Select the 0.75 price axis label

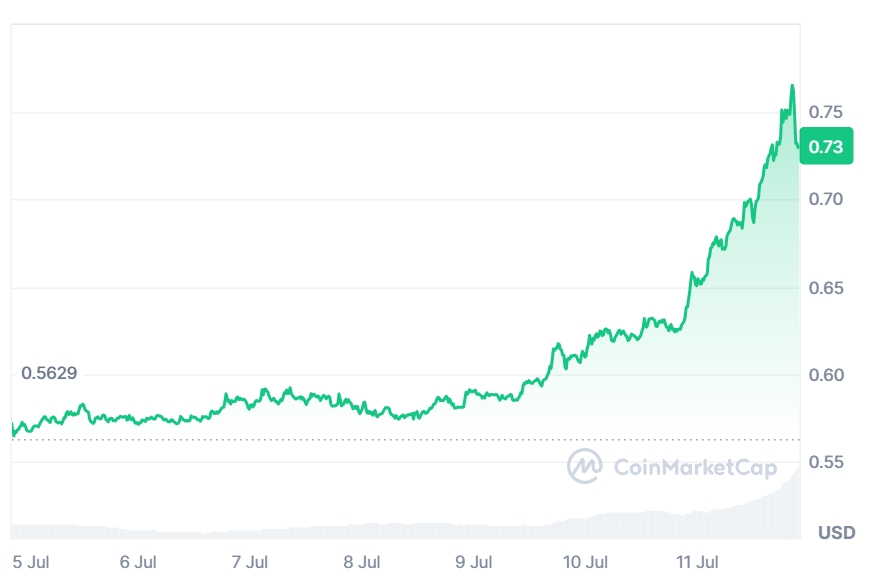(826, 111)
